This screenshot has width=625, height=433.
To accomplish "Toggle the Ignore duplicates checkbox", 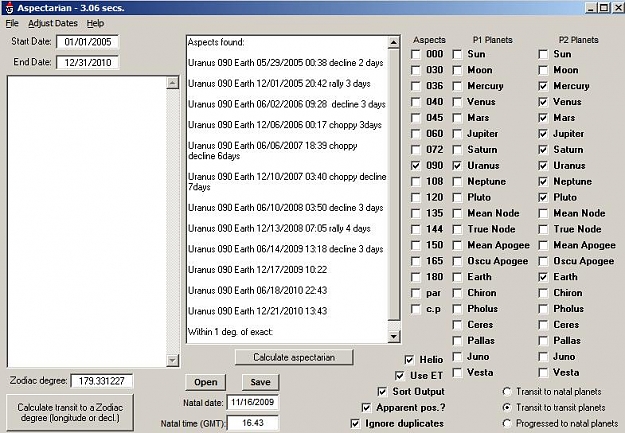I will click(x=355, y=423).
